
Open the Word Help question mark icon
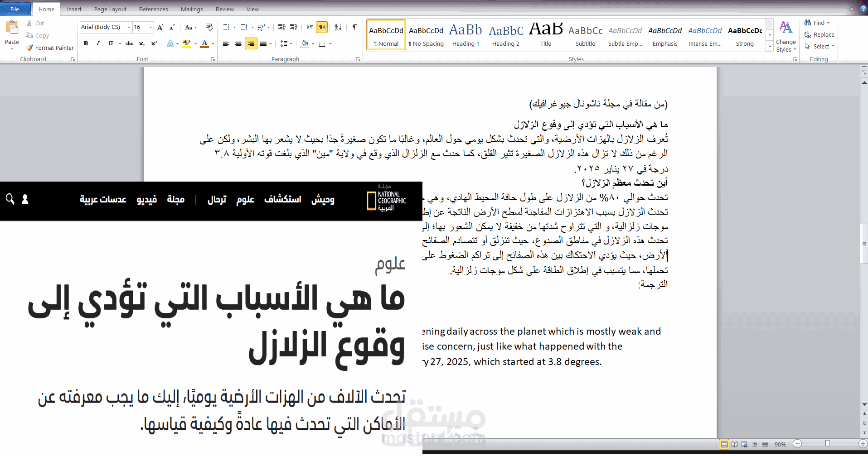point(863,9)
